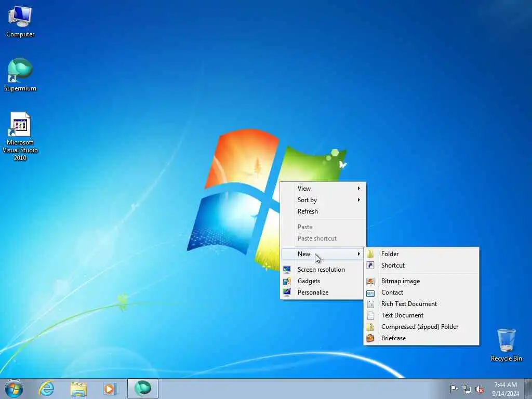Expand the View submenu arrow
This screenshot has height=399, width=532.
(x=358, y=188)
